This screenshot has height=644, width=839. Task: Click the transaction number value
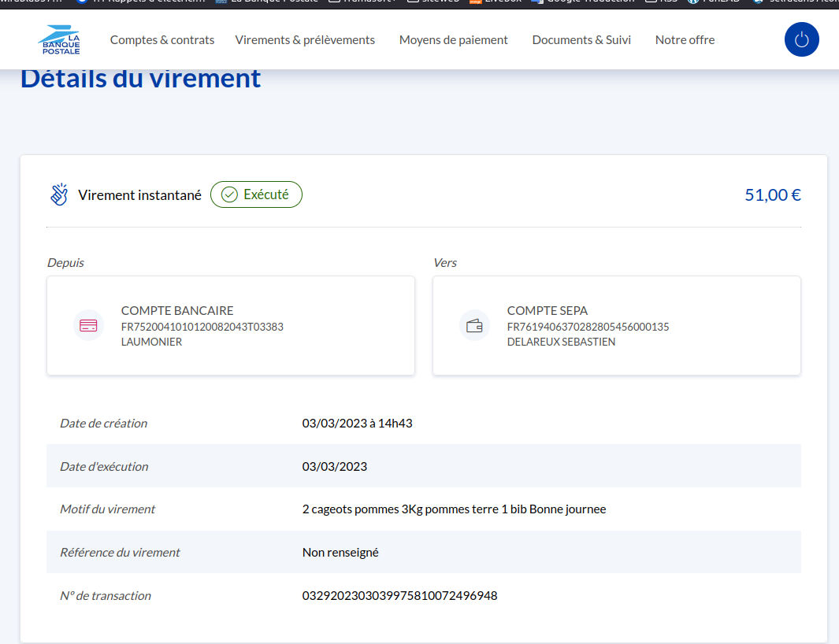pos(399,596)
